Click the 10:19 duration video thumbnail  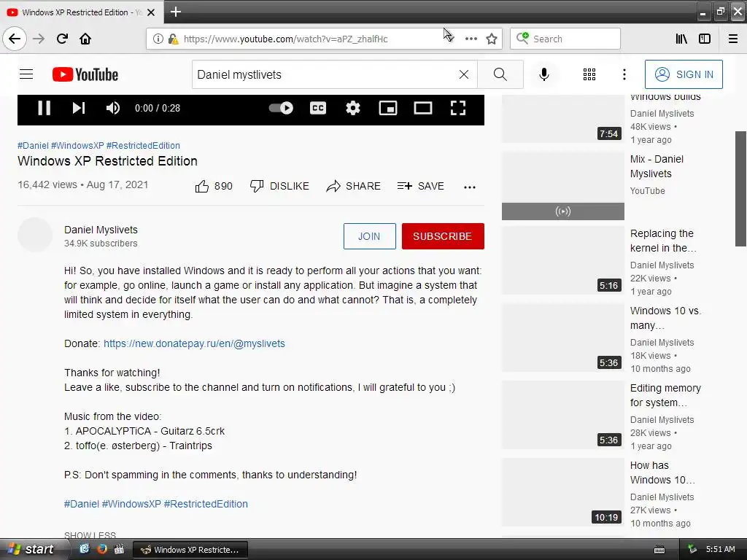pyautogui.click(x=563, y=492)
